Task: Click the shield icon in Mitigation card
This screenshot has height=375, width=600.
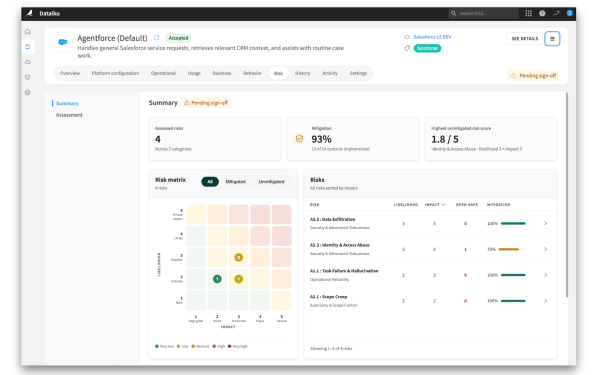Action: pyautogui.click(x=299, y=139)
